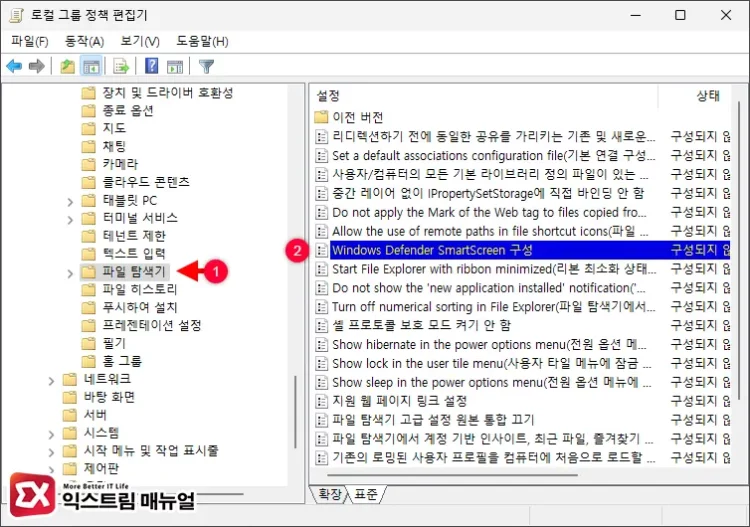750x527 pixels.
Task: Select Do not apply the Mark of the Web policy
Action: (489, 212)
